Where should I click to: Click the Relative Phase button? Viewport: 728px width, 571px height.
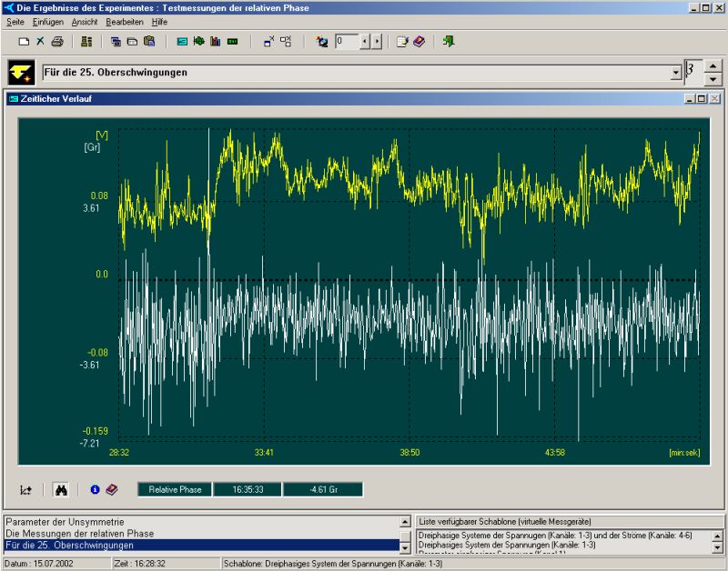[175, 489]
